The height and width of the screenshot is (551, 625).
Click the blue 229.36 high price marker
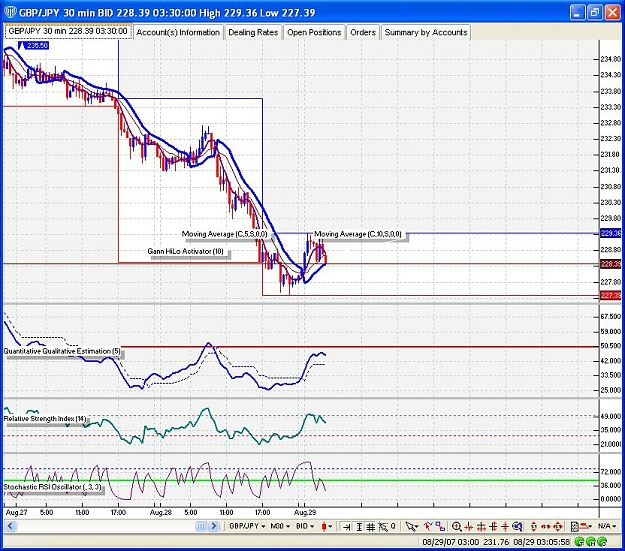(610, 233)
